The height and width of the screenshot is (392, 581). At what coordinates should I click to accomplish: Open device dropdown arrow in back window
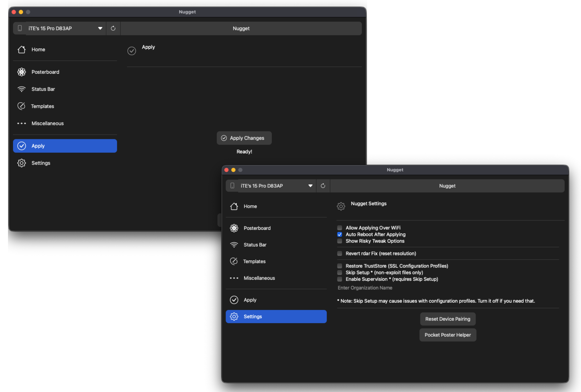click(100, 28)
